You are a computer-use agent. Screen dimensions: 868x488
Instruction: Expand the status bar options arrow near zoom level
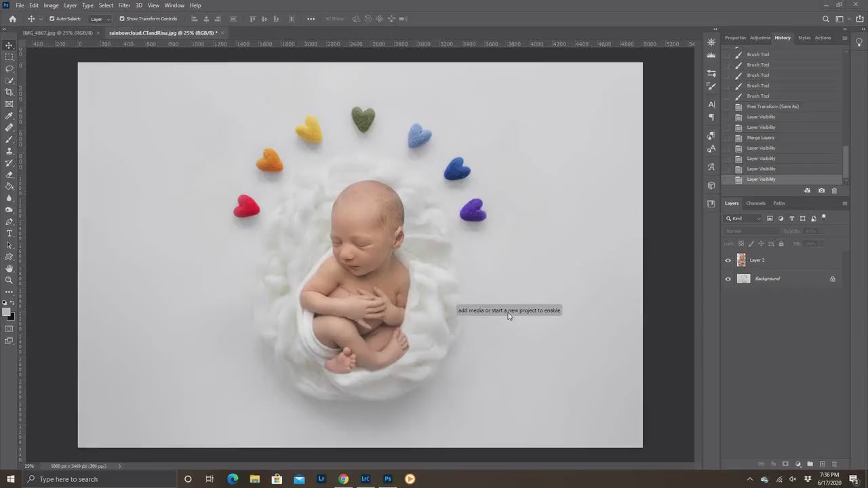[x=121, y=466]
